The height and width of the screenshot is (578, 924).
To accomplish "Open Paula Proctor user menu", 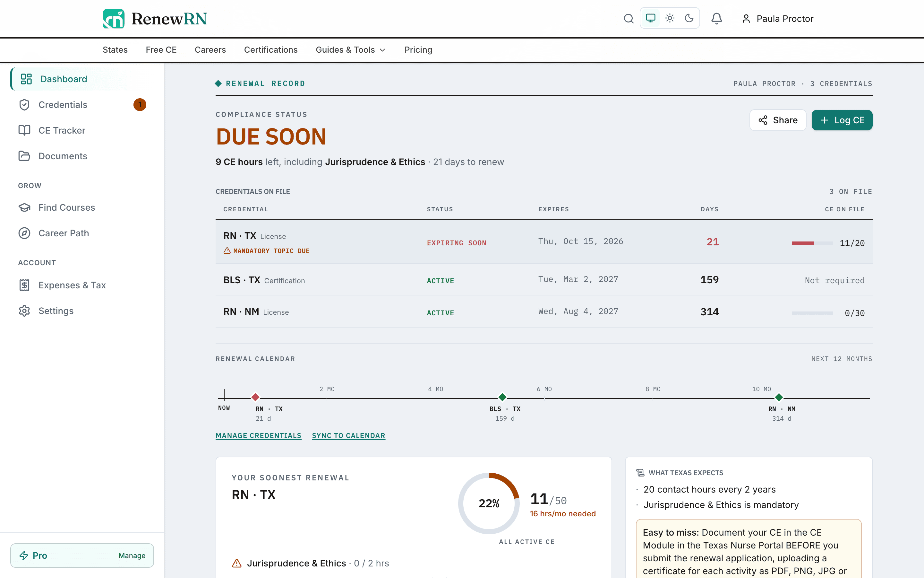I will click(777, 19).
